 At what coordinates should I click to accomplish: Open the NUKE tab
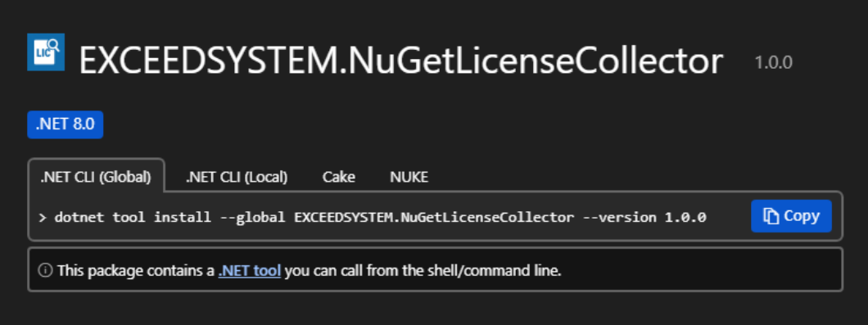(x=409, y=177)
